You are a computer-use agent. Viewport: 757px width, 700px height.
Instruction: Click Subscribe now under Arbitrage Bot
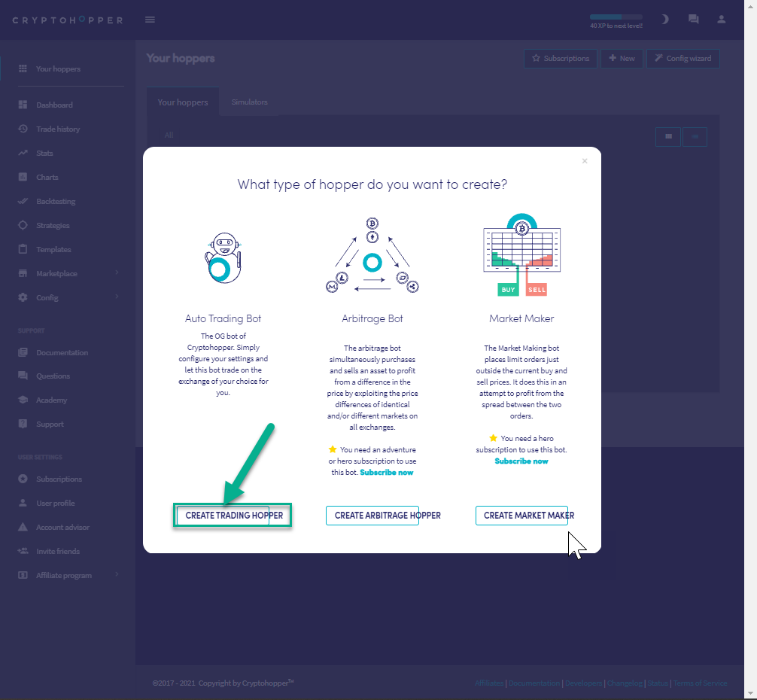click(x=387, y=473)
